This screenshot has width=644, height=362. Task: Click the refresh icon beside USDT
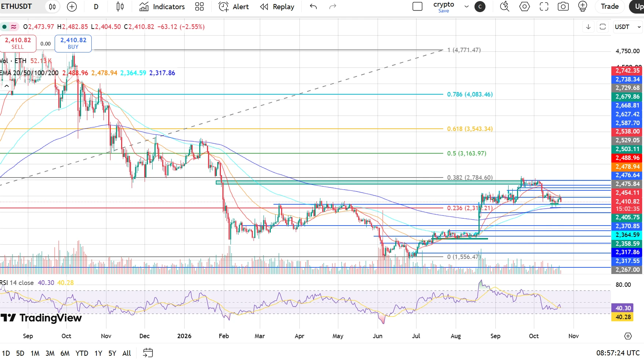pyautogui.click(x=603, y=27)
